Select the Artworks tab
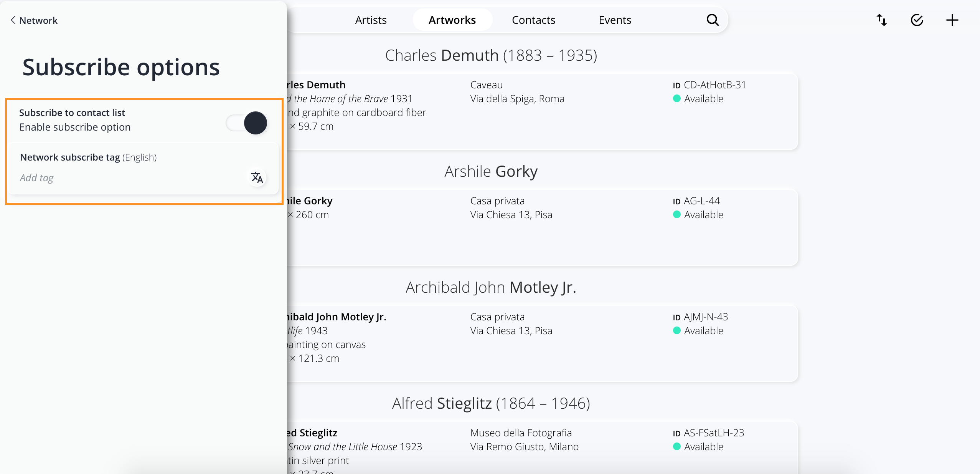980x474 pixels. tap(452, 20)
